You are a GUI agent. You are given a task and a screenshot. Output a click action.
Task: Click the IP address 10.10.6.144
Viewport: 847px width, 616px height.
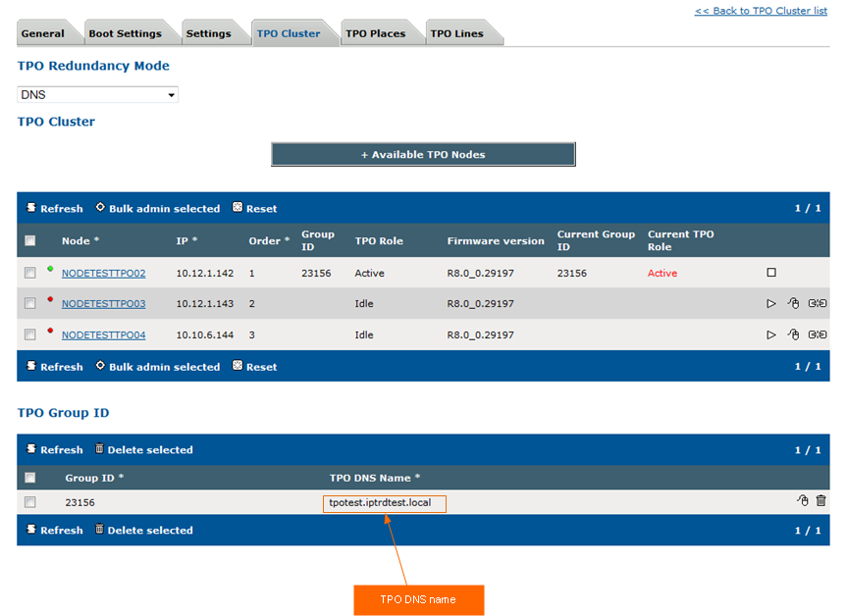tap(205, 334)
